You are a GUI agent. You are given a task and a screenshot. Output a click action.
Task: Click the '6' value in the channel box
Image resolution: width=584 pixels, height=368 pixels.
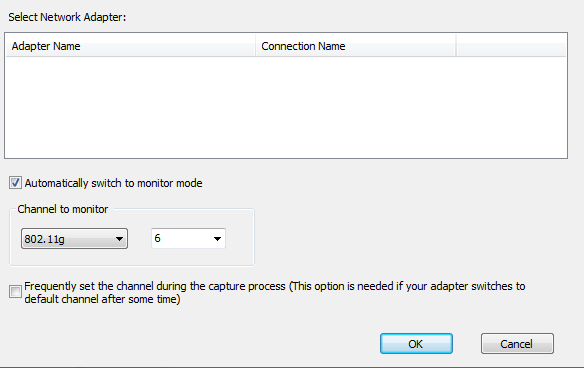coord(158,238)
